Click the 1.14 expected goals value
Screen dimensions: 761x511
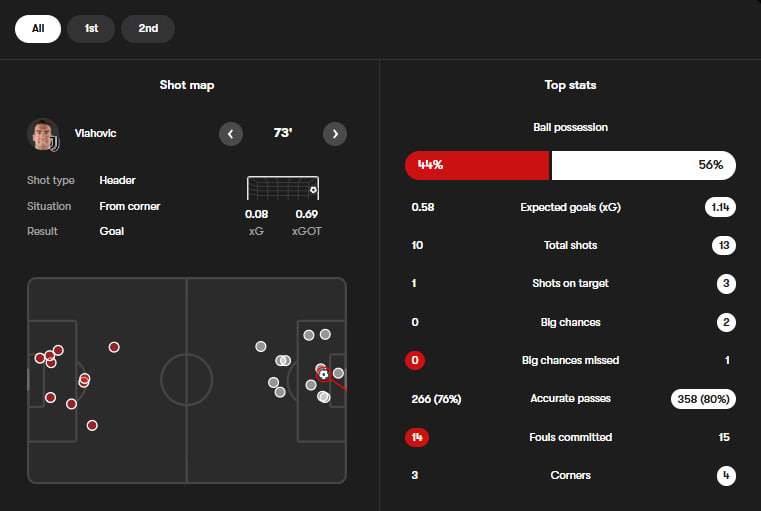(720, 207)
